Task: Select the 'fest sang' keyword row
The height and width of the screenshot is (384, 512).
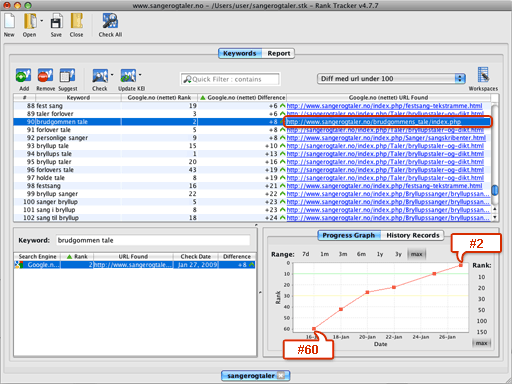Action: click(252, 106)
